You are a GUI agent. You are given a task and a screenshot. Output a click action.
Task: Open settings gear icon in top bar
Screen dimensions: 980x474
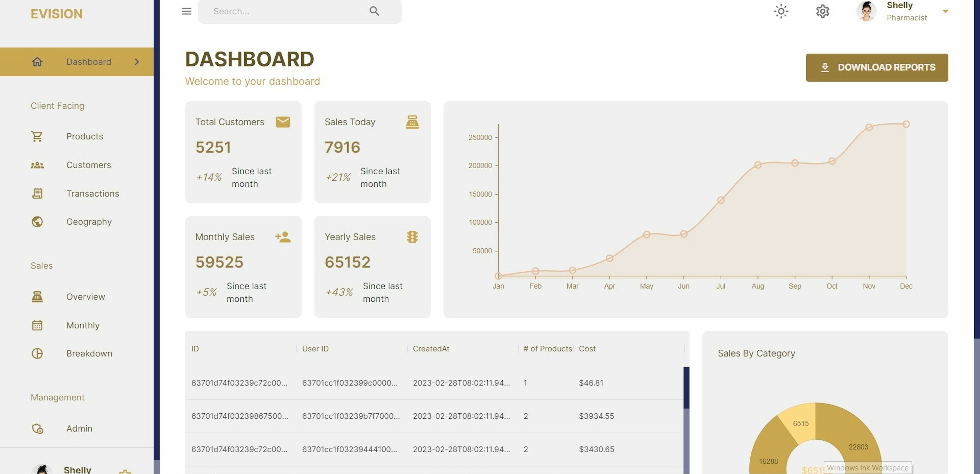[x=823, y=11]
